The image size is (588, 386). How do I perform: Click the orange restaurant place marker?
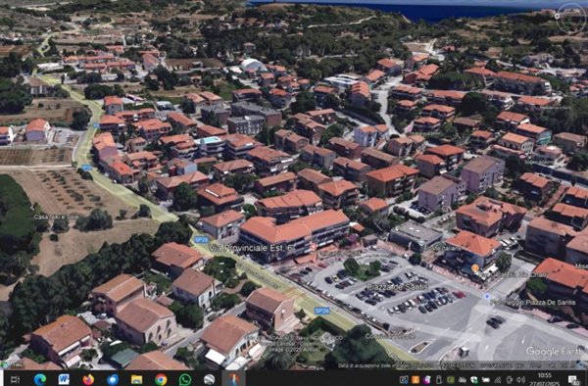(475, 268)
